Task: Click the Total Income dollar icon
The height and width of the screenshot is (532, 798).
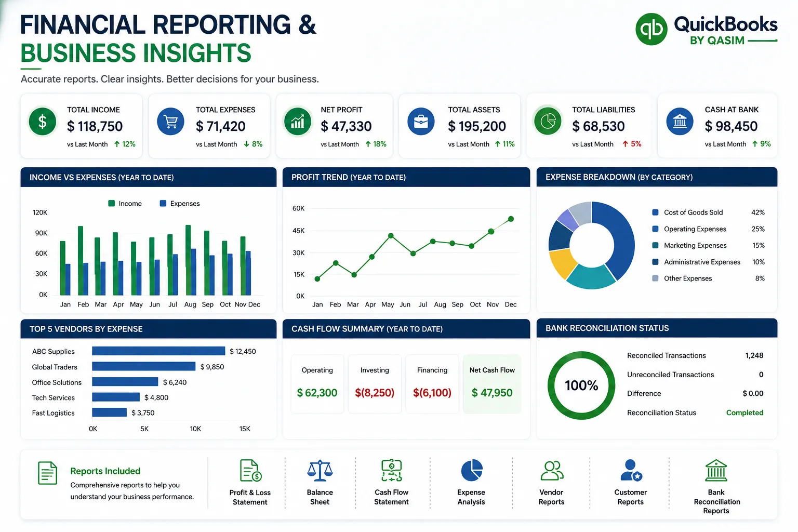Action: tap(43, 122)
